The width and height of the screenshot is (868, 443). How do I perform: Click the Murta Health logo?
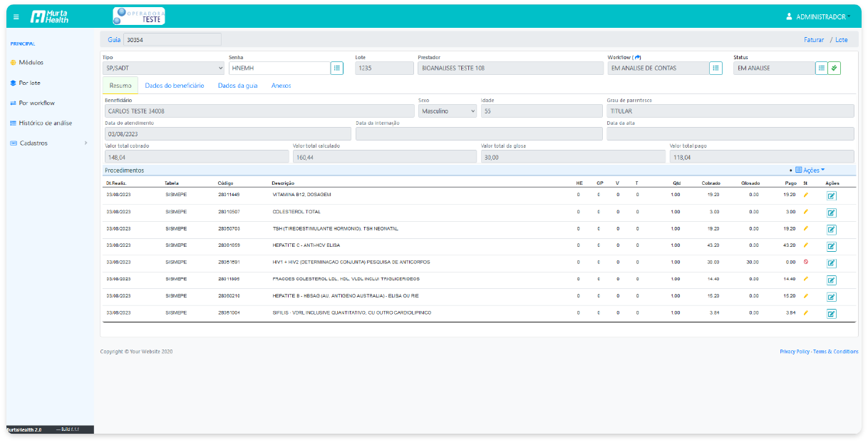coord(50,16)
